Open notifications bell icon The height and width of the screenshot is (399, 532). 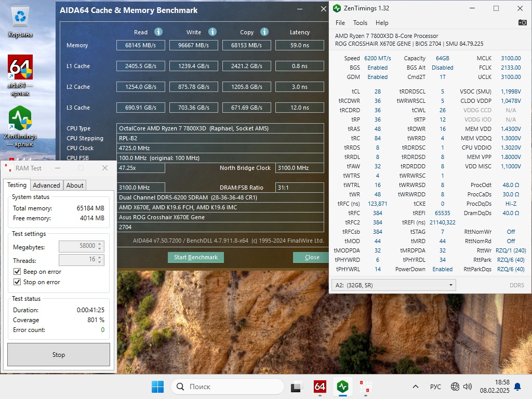tap(518, 387)
